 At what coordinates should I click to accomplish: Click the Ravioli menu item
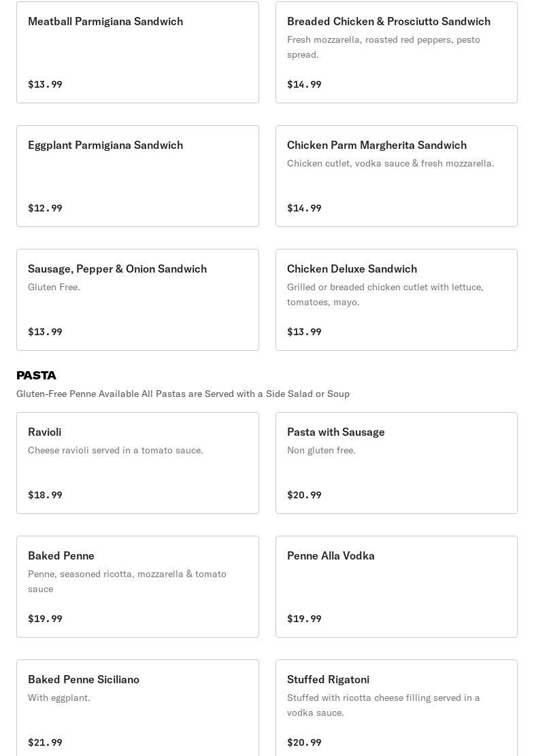[x=137, y=463]
